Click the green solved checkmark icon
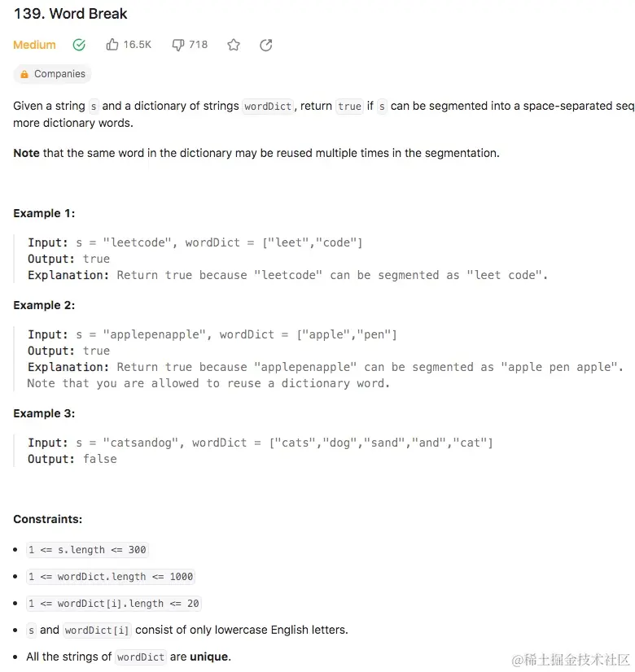The image size is (635, 672). (79, 45)
